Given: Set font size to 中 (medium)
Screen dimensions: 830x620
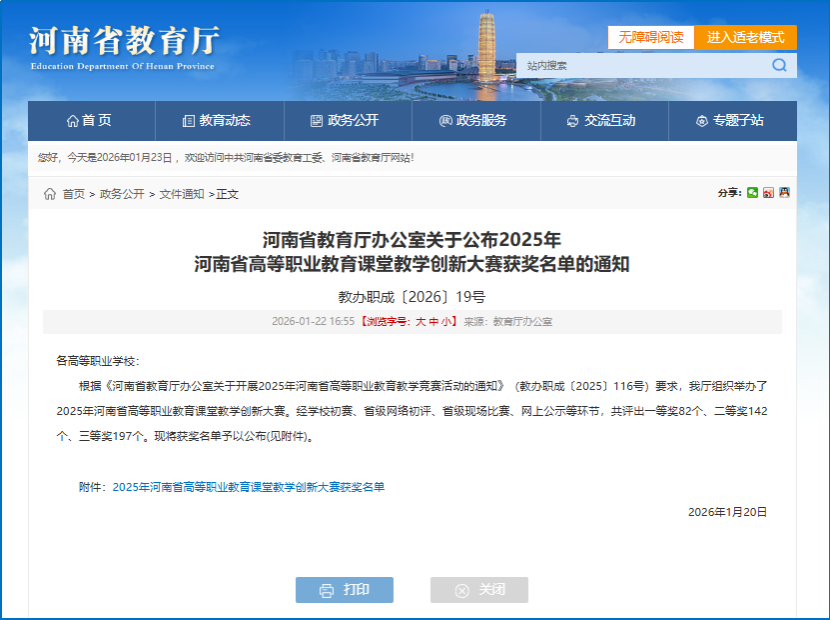Looking at the screenshot, I should pos(434,322).
